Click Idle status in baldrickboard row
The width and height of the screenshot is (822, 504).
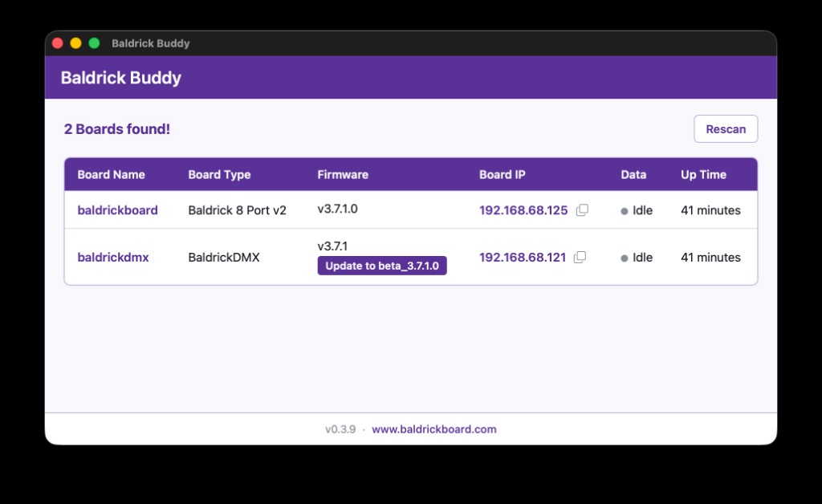(637, 210)
